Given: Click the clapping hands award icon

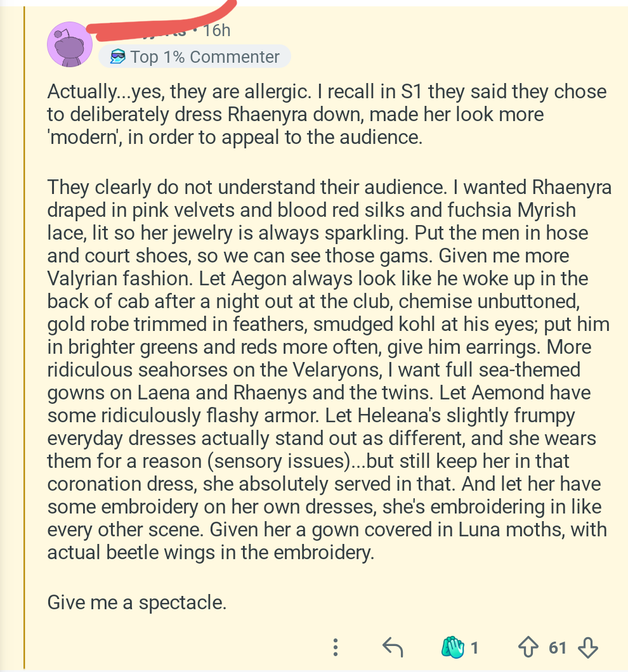Looking at the screenshot, I should point(453,647).
